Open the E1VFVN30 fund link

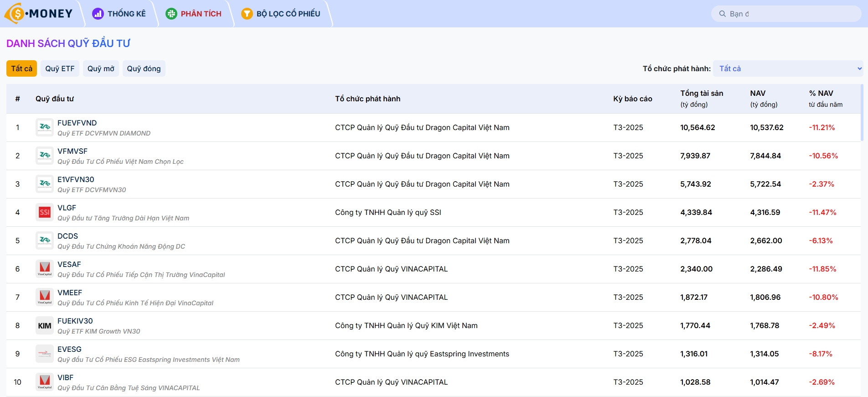click(x=76, y=179)
